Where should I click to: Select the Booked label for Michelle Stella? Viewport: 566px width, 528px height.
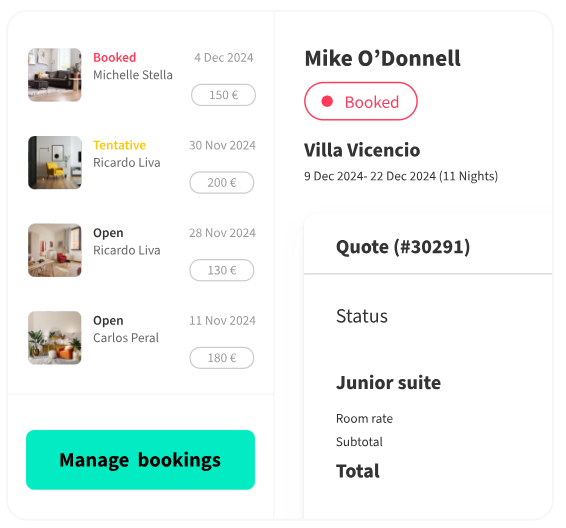pyautogui.click(x=115, y=57)
